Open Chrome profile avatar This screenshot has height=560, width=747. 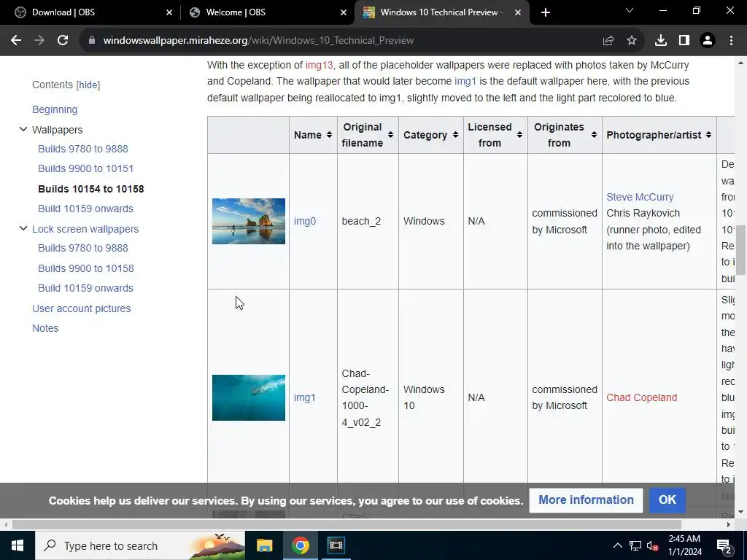click(708, 41)
